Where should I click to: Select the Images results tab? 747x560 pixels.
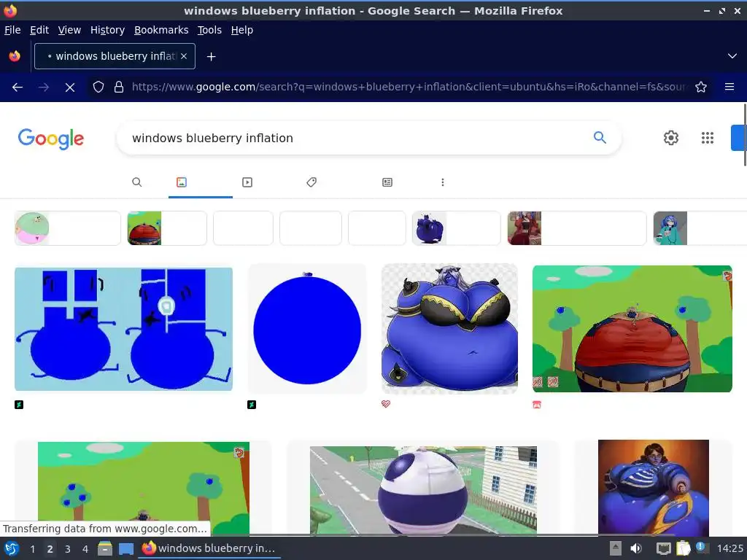point(182,182)
